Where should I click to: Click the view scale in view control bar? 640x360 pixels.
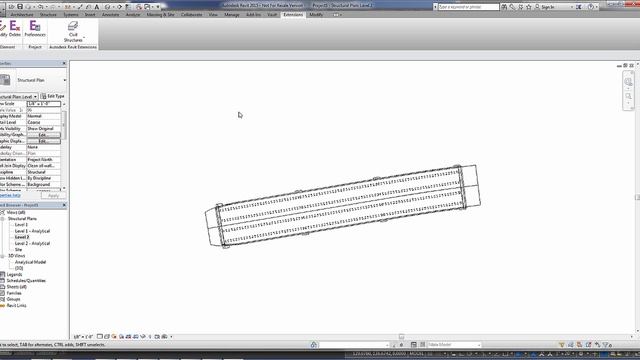83,337
